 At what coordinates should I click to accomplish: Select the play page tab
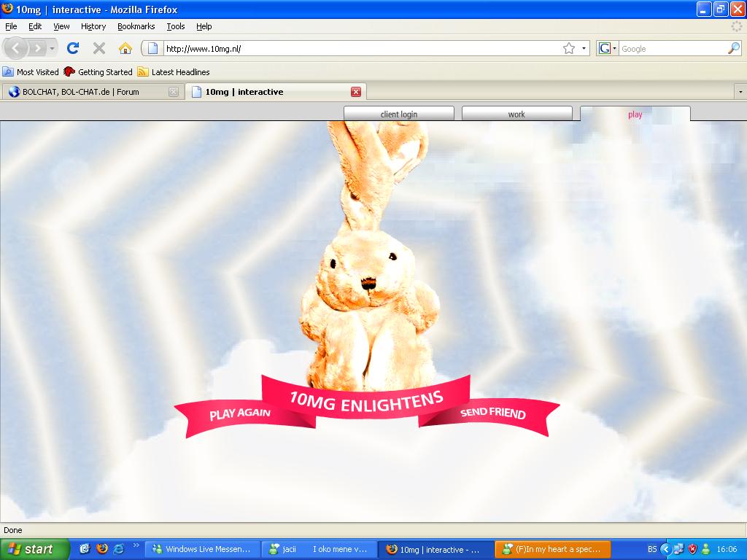pos(635,114)
